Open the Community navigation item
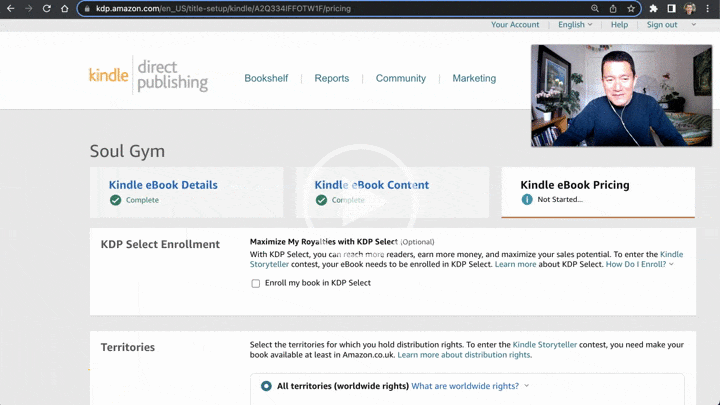Viewport: 720px width, 405px height. (401, 79)
